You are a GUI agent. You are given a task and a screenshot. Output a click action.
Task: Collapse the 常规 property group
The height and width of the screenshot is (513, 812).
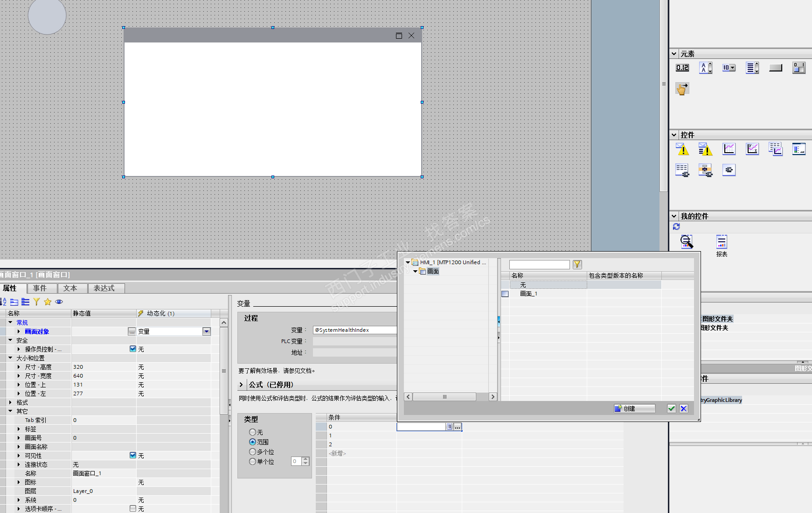click(x=10, y=322)
